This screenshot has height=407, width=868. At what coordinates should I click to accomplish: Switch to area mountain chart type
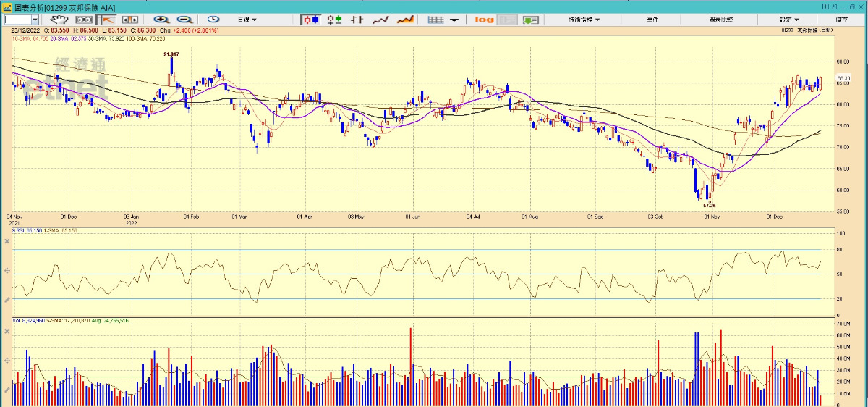(405, 20)
